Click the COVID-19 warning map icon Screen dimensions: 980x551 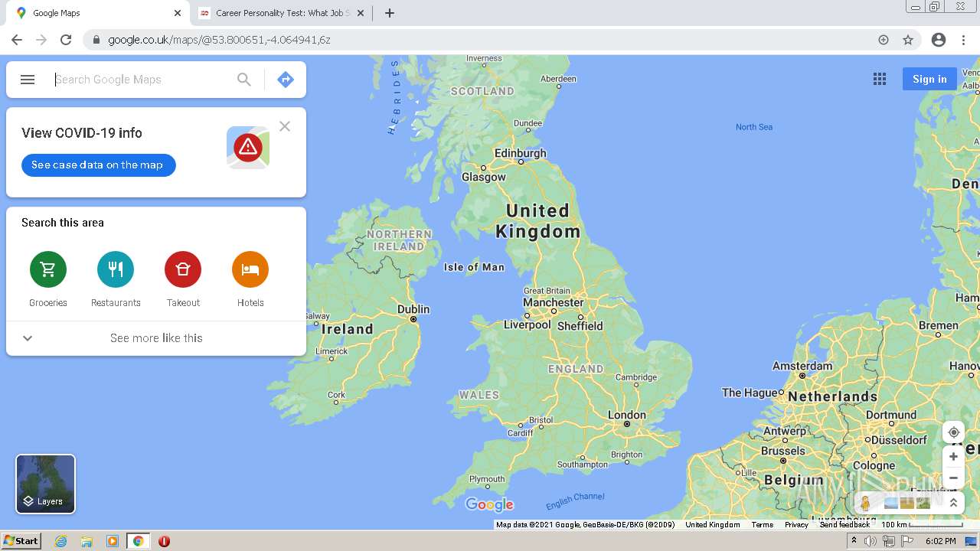coord(248,147)
